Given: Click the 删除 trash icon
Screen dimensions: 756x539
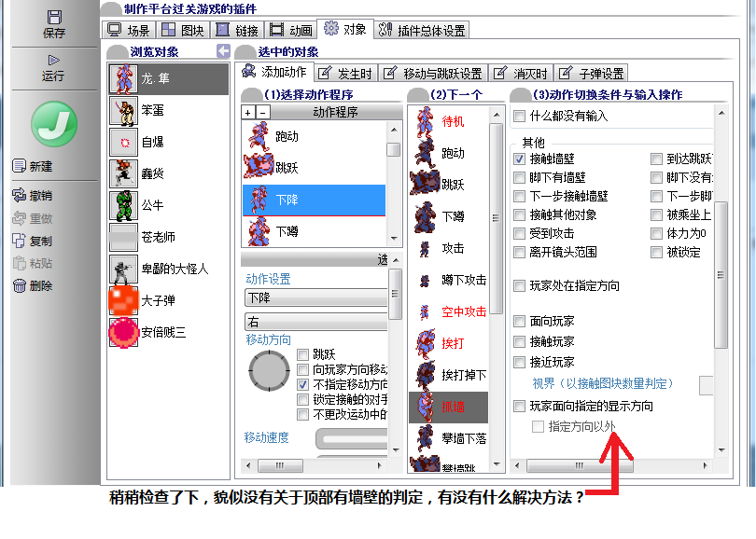Looking at the screenshot, I should coord(20,286).
